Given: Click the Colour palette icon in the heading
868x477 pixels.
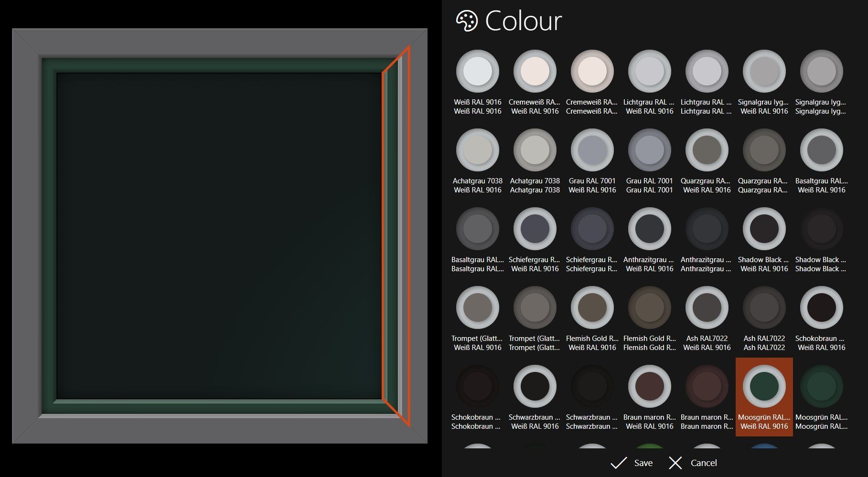Looking at the screenshot, I should pos(466,21).
